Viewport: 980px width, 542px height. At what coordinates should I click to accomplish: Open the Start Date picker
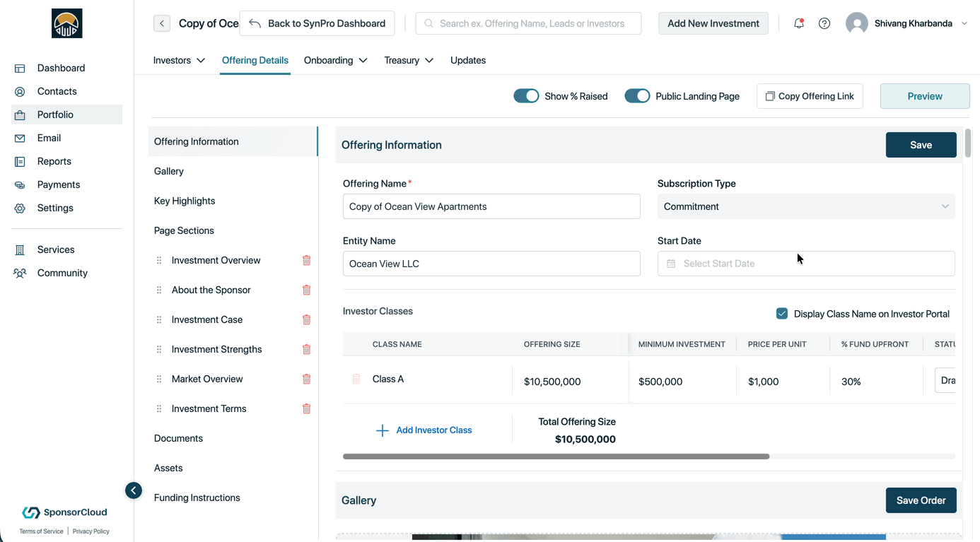(806, 264)
